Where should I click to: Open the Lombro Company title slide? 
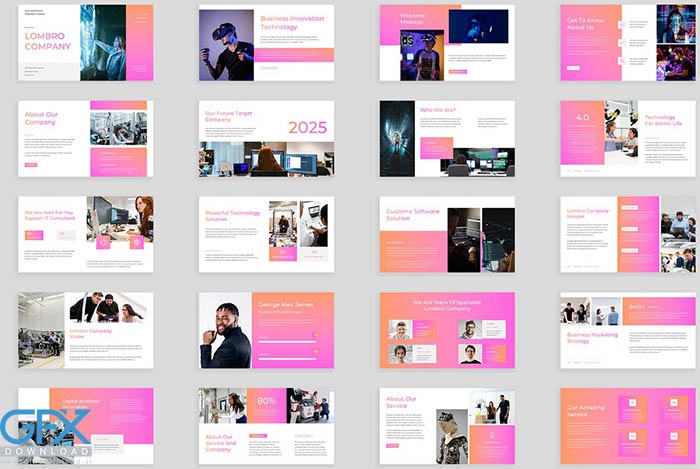coord(85,42)
